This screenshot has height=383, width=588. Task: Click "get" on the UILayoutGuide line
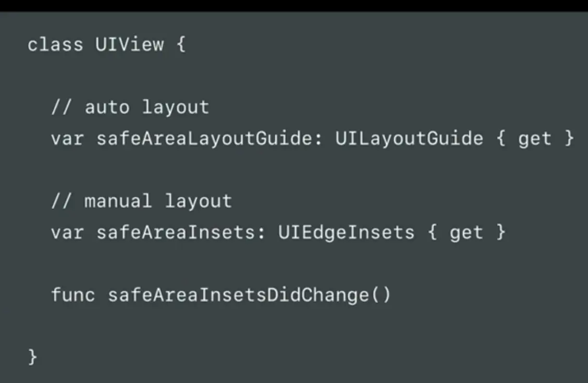click(x=534, y=140)
